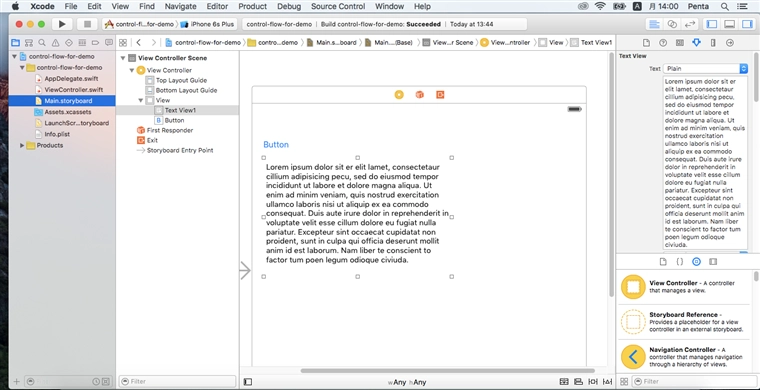This screenshot has width=760, height=390.
Task: Open the Align constraints menu
Action: (x=578, y=382)
